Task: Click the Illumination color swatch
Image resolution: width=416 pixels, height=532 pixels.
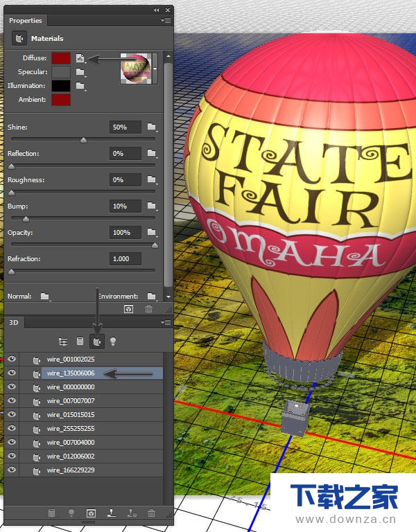Action: (61, 86)
